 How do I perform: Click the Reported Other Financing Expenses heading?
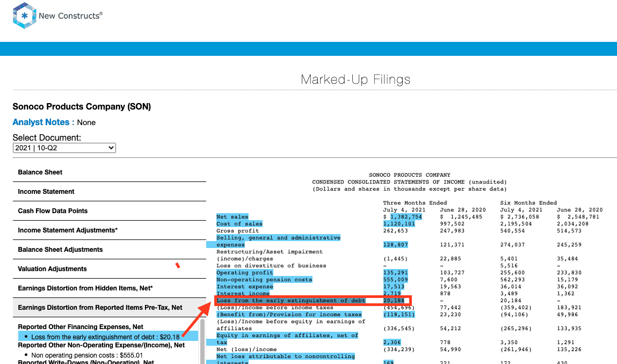coord(81,326)
